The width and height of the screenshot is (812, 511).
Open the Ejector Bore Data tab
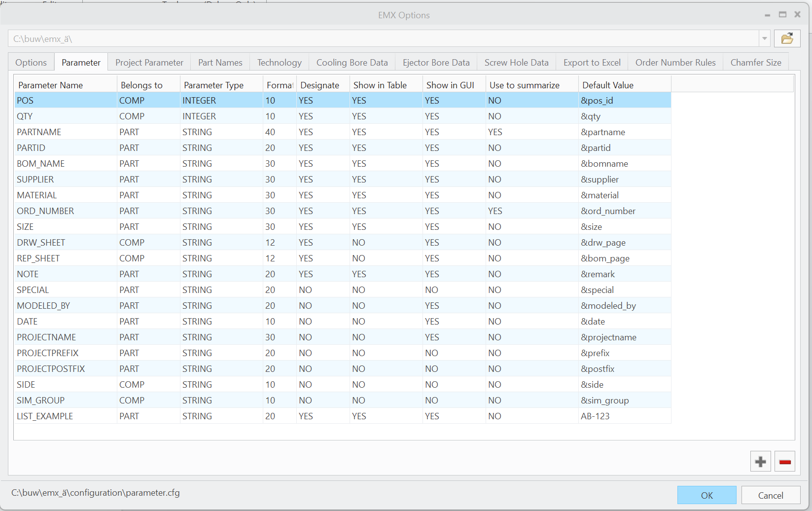[x=436, y=62]
